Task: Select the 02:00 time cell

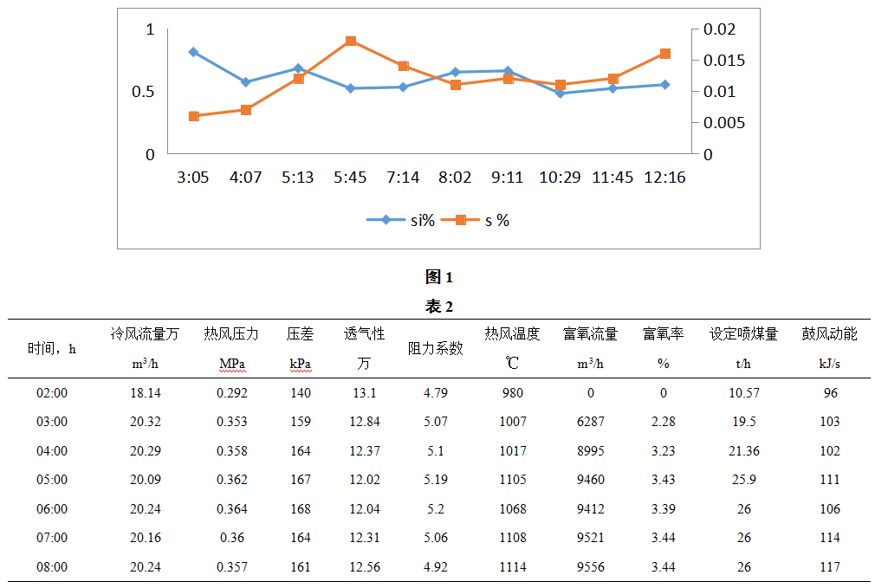Action: 52,393
